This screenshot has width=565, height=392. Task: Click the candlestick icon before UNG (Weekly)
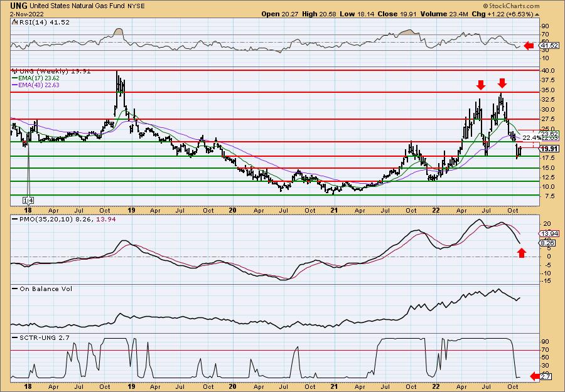coord(15,72)
